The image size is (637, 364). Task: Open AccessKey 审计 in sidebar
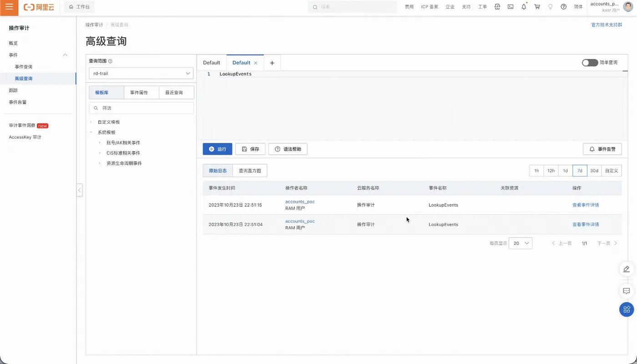25,137
